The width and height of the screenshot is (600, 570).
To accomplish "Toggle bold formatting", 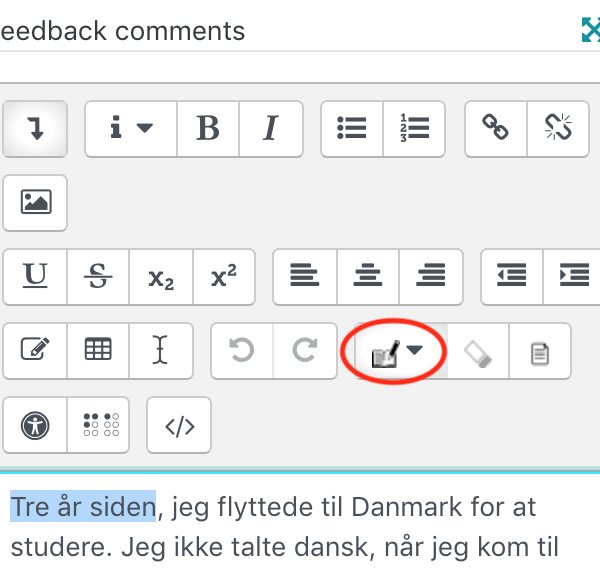I will (208, 129).
